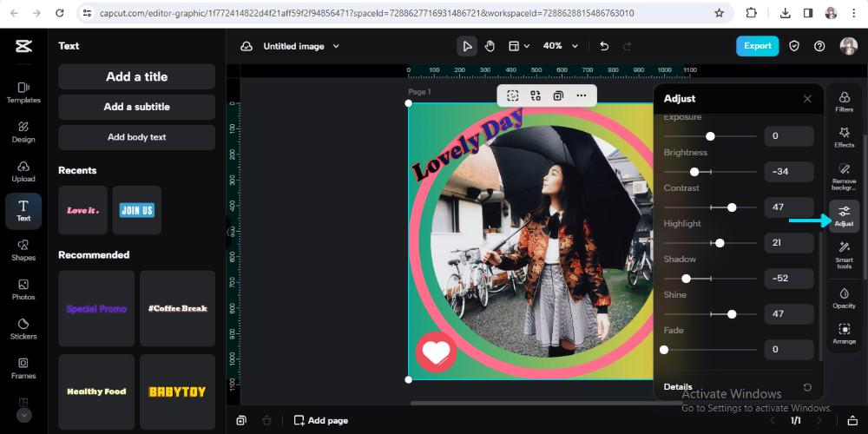Screen dimensions: 868x434
Task: Adjust the Fade slider
Action: [x=710, y=349]
